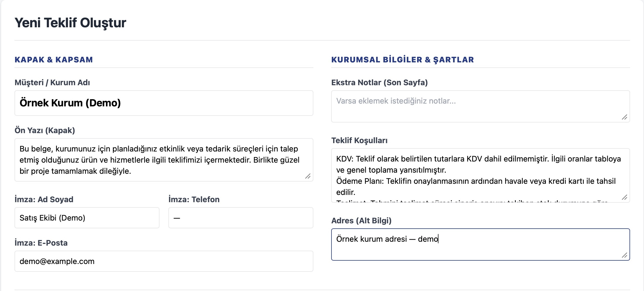Image resolution: width=644 pixels, height=291 pixels.
Task: Click the resize grip of Teklif Koşulları textarea
Action: pos(624,197)
